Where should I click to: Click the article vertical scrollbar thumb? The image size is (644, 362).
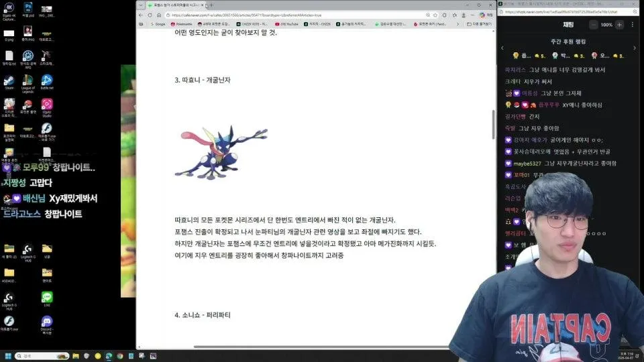click(x=493, y=125)
